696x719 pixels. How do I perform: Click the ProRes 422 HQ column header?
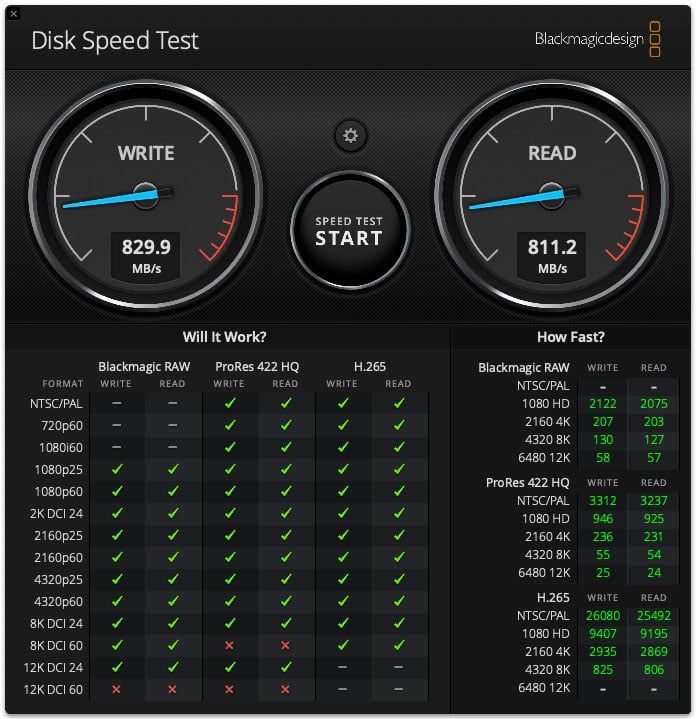tap(257, 367)
